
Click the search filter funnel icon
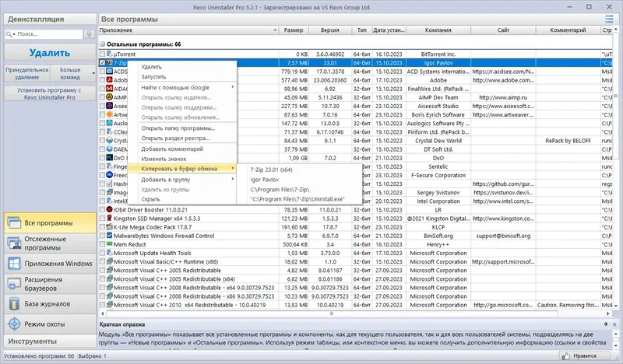pos(90,34)
